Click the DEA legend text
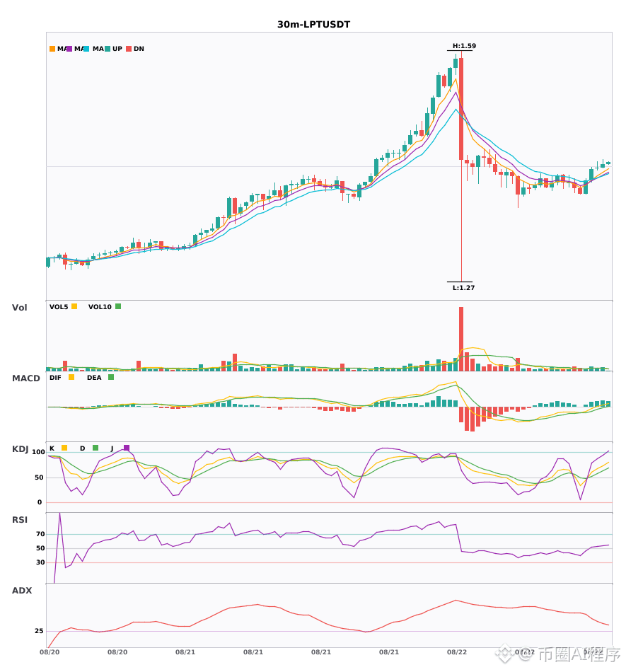 (94, 378)
